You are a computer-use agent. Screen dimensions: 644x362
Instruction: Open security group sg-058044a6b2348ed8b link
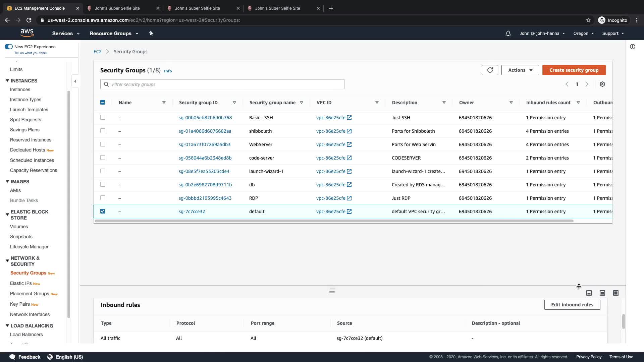pos(205,158)
